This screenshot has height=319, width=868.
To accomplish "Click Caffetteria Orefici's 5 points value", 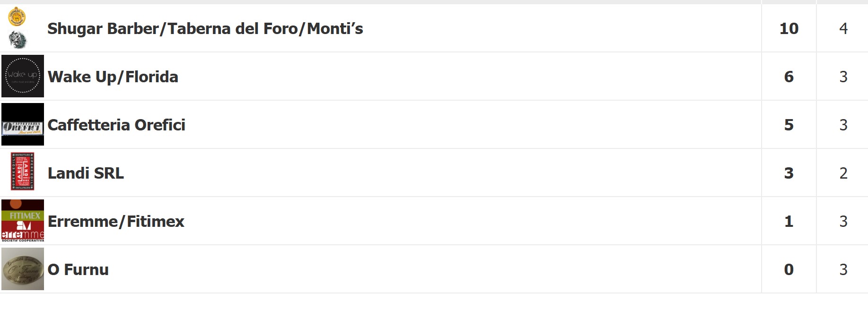I will coord(789,125).
